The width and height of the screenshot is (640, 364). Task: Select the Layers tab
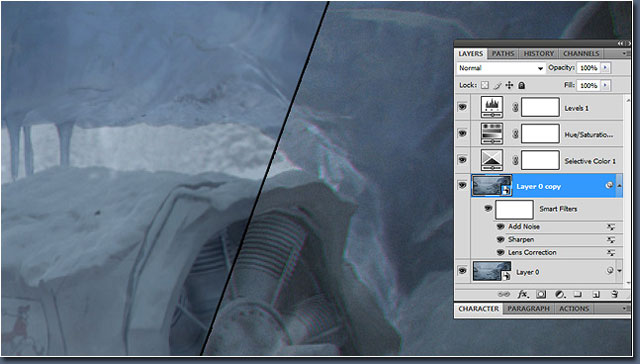(471, 53)
